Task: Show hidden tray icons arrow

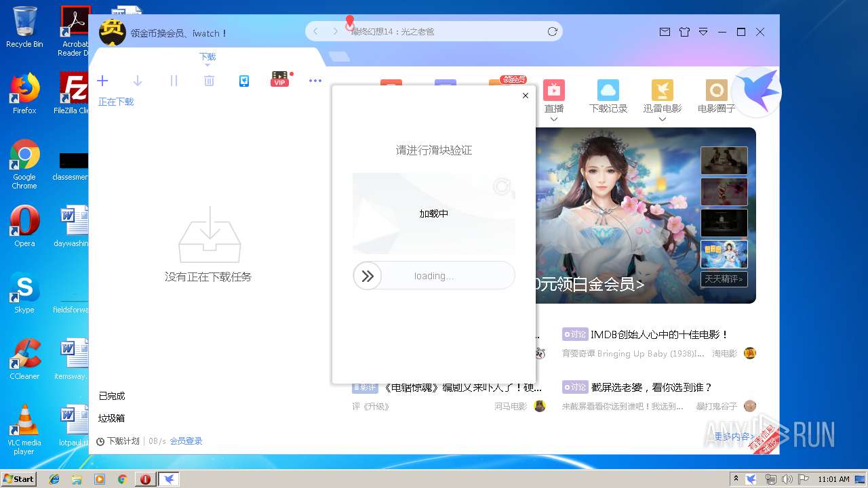Action: click(x=736, y=479)
